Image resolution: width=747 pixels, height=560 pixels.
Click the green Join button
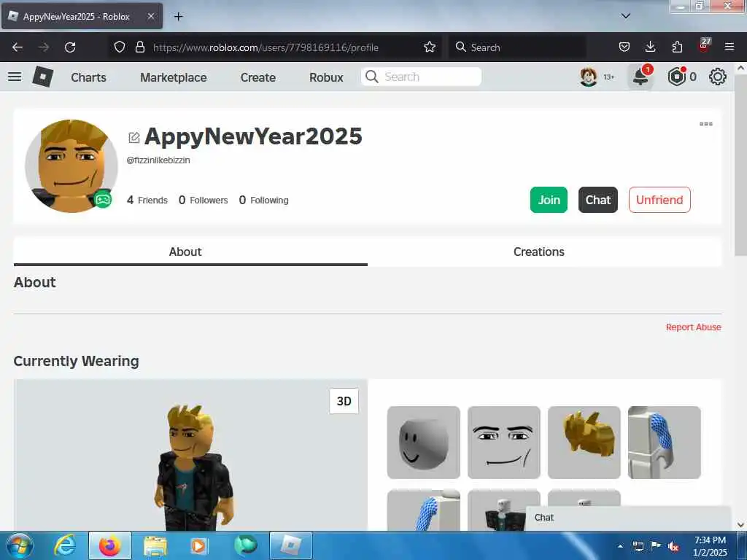pos(549,200)
